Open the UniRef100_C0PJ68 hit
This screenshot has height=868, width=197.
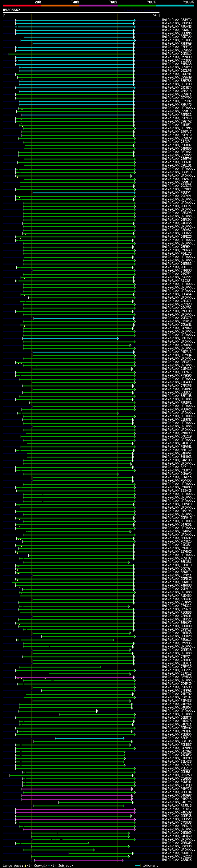click(177, 338)
